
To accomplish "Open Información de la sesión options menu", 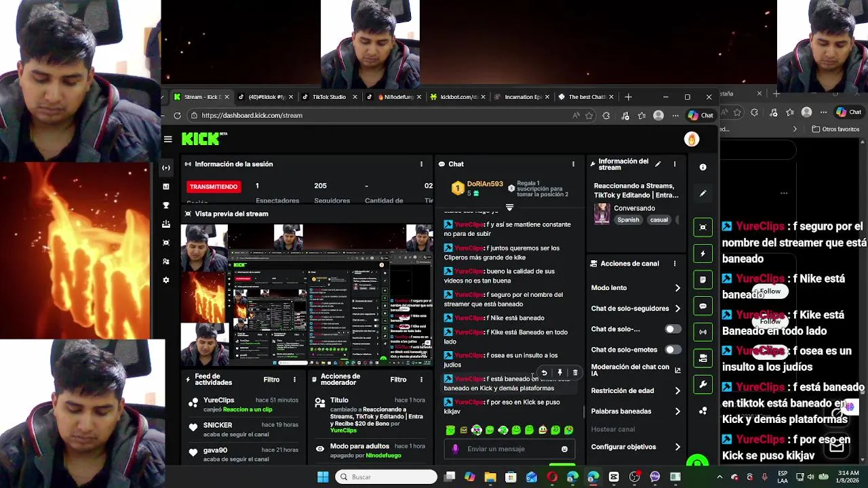I will click(421, 164).
